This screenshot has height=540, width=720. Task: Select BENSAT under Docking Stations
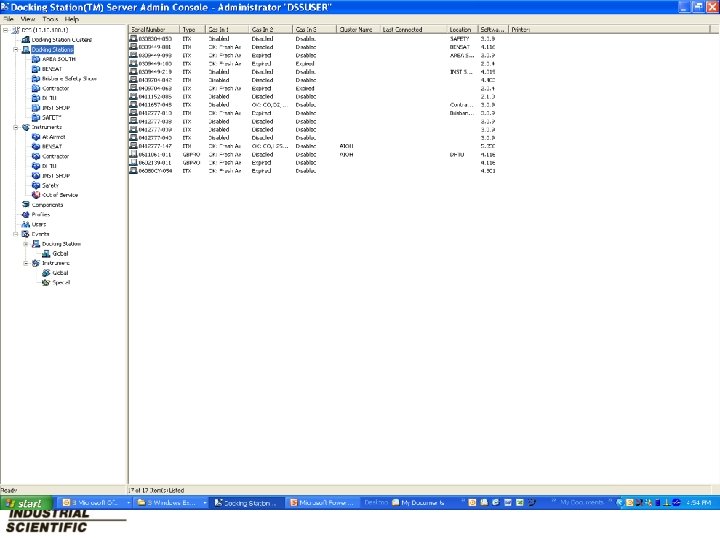(51, 69)
